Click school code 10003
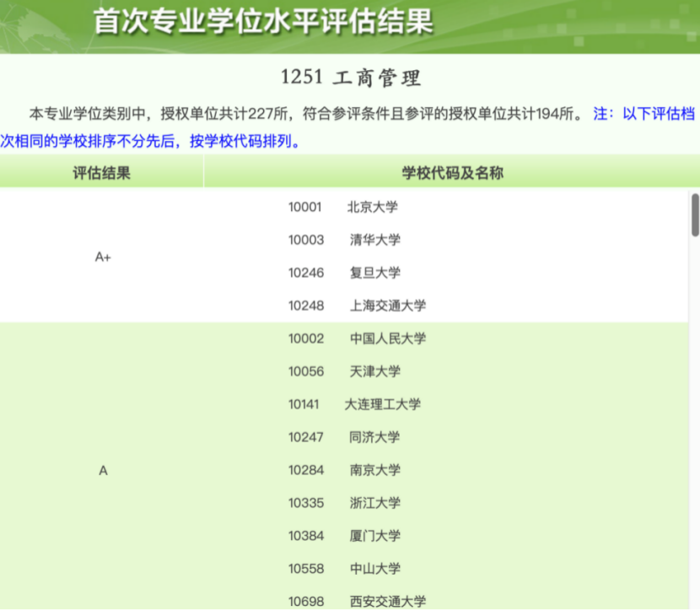 [x=306, y=240]
